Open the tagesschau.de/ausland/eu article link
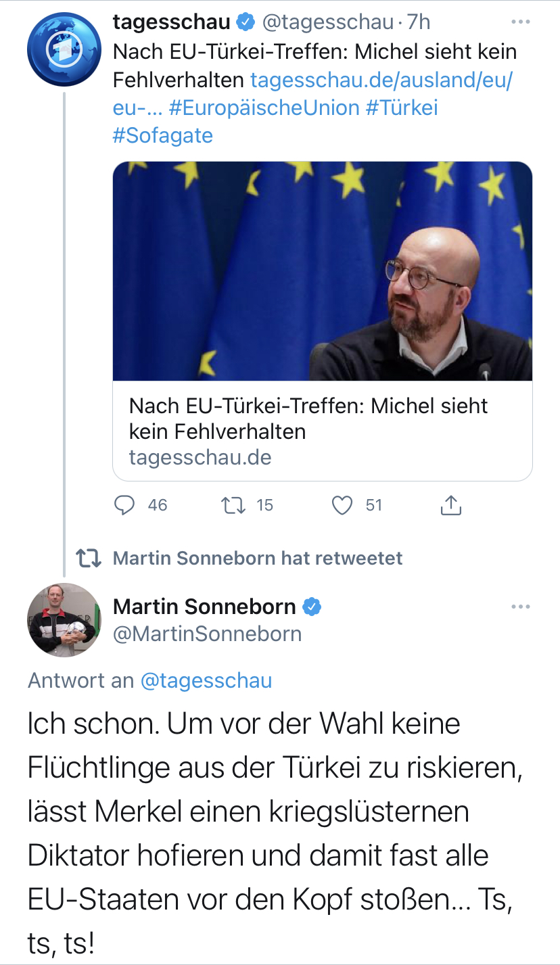This screenshot has height=965, width=560. (381, 80)
